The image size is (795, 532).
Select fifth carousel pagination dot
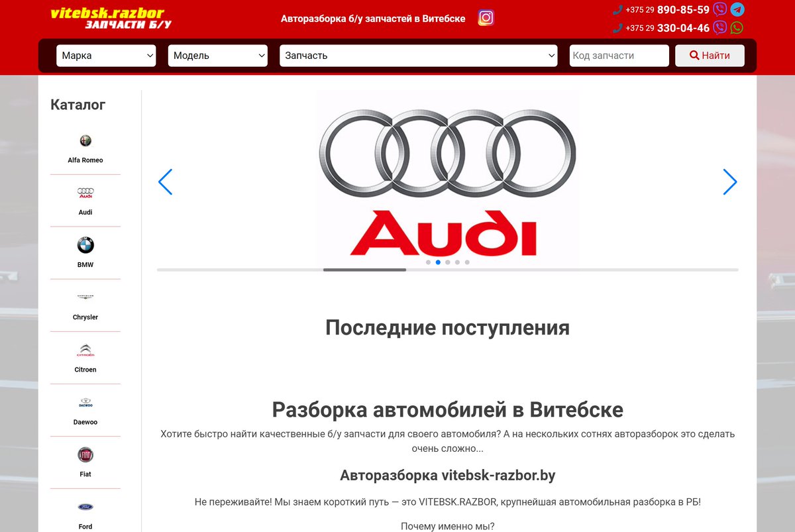(467, 262)
